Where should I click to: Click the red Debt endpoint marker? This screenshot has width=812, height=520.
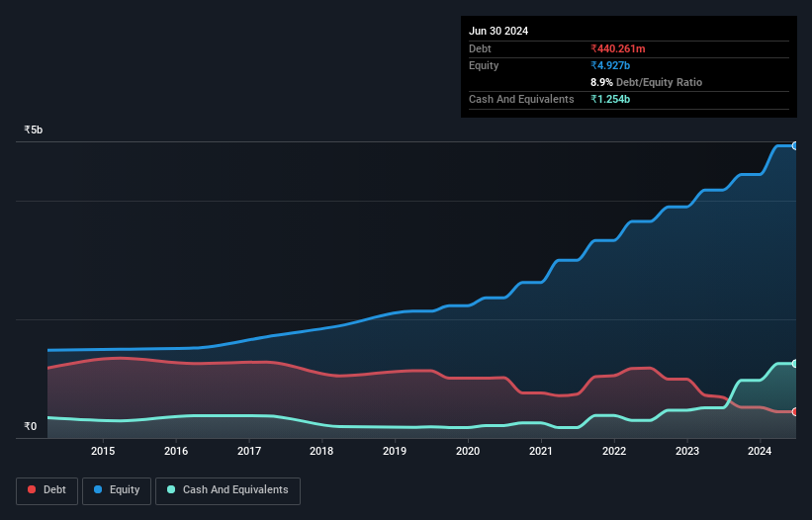[795, 412]
